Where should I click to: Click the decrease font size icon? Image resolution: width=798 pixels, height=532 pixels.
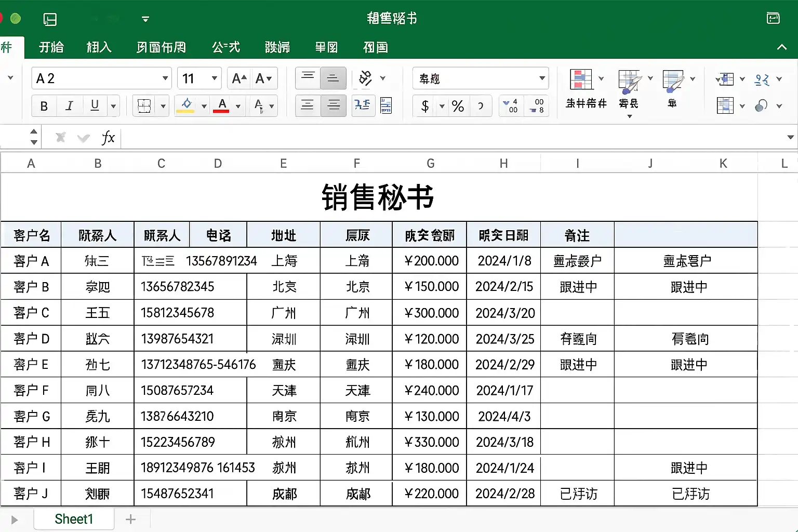click(263, 78)
